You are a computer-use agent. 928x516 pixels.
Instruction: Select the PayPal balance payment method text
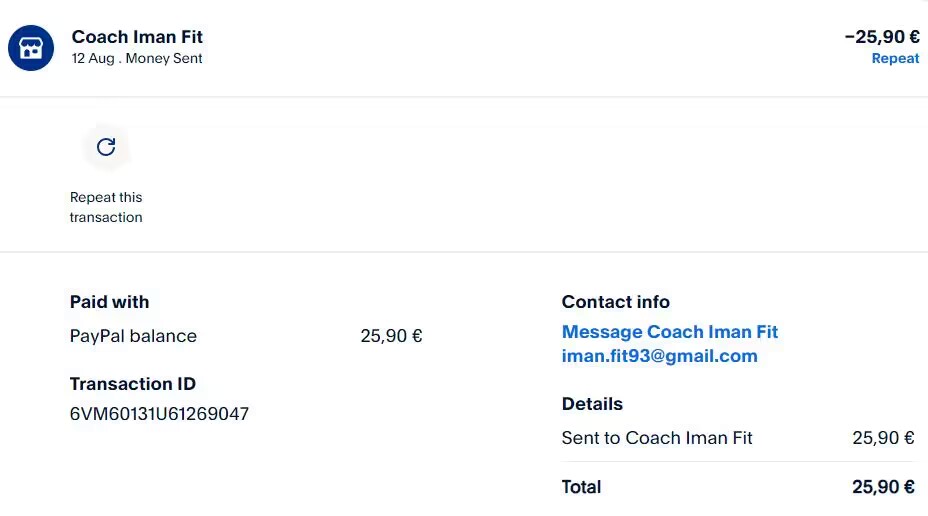[133, 336]
